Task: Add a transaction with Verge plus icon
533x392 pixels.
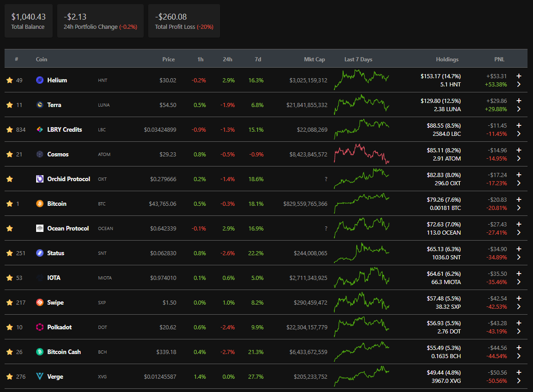Action: coord(519,372)
